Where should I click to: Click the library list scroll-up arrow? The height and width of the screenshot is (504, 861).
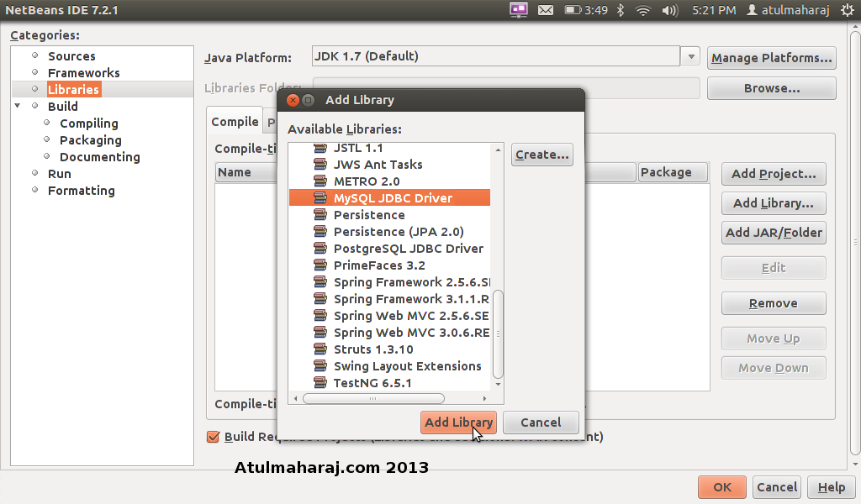coord(498,150)
